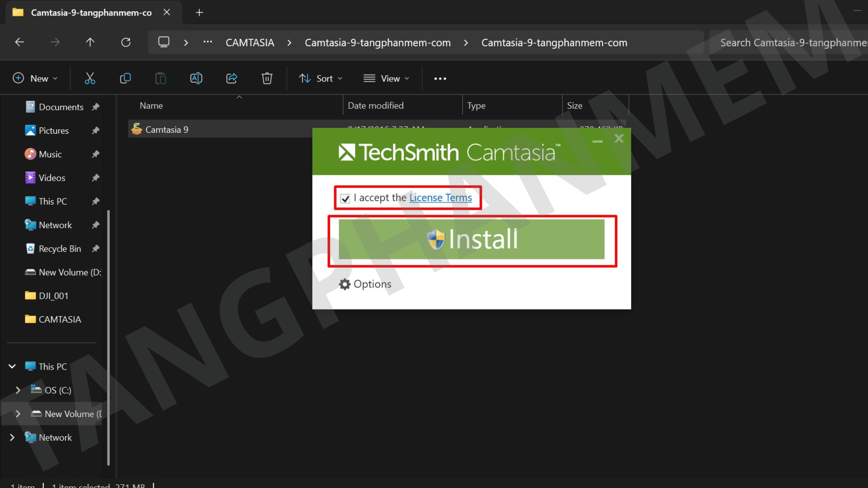This screenshot has width=868, height=488.
Task: Go forward with the right arrow
Action: [x=55, y=42]
